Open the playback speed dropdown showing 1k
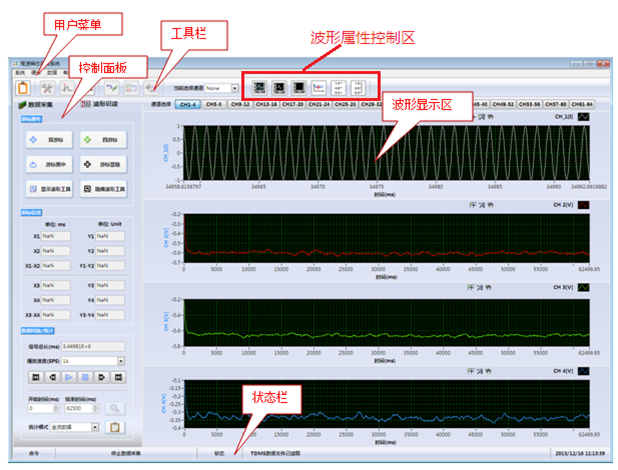618x470 pixels. coord(93,361)
